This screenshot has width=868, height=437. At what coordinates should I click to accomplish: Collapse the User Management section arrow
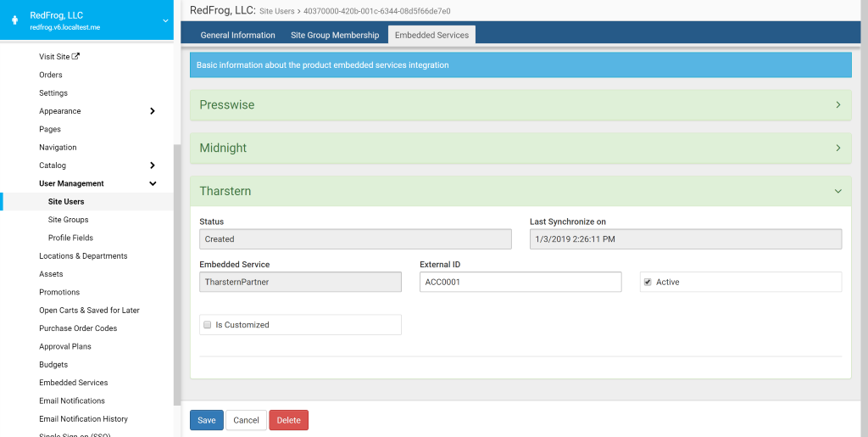153,183
